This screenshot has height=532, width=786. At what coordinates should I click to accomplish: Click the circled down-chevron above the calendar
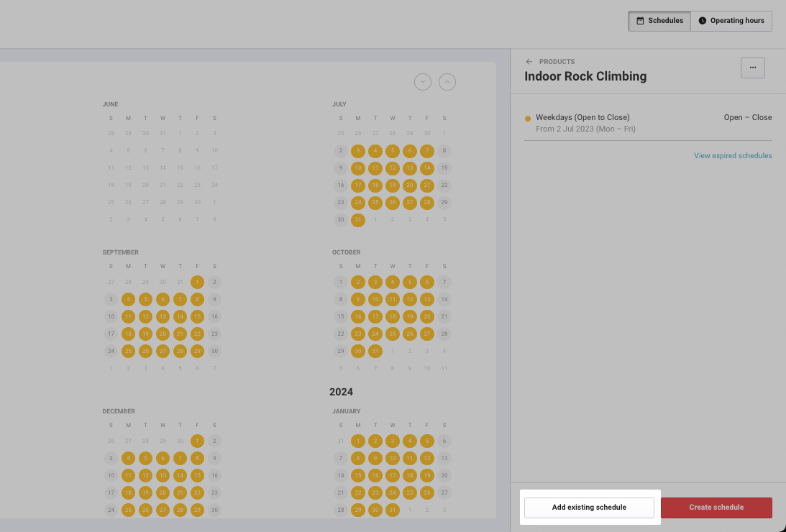pyautogui.click(x=423, y=82)
